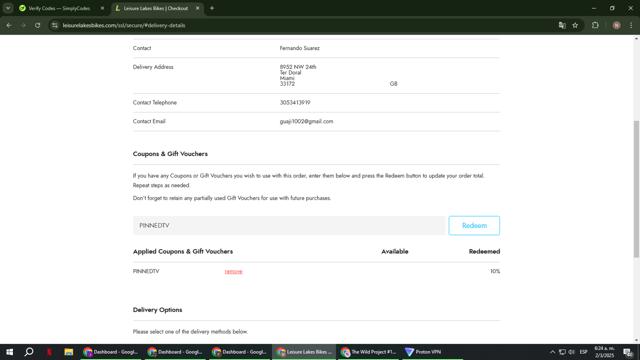
Task: Open the Chrome profile avatar
Action: [616, 25]
